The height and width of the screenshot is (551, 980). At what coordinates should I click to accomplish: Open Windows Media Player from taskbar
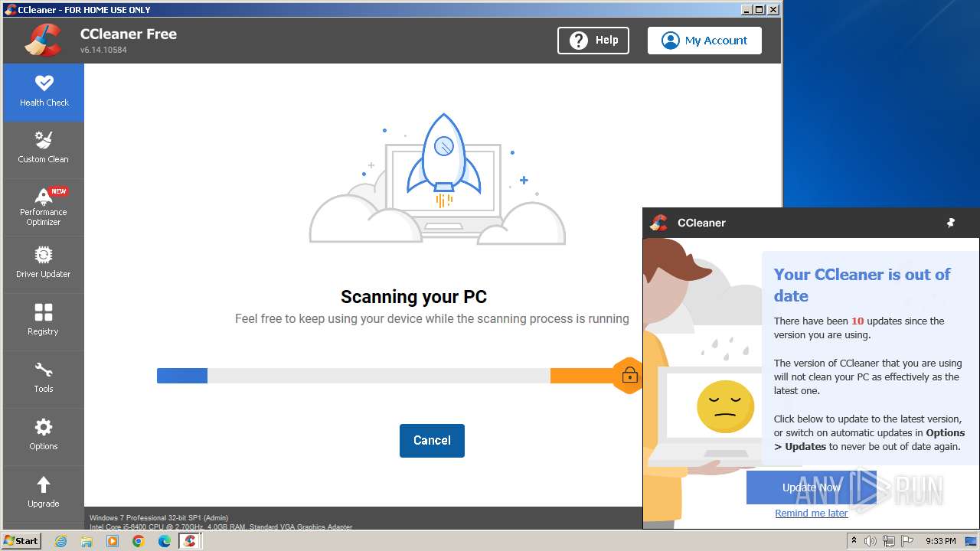tap(113, 541)
